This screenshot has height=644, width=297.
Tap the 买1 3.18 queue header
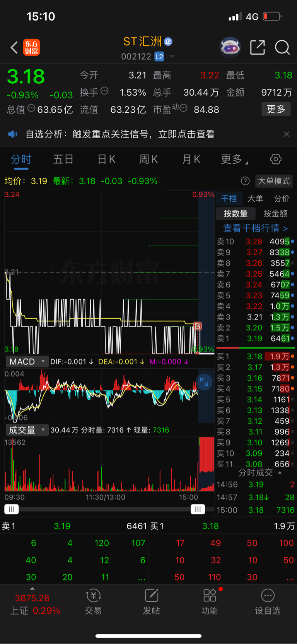223,526
